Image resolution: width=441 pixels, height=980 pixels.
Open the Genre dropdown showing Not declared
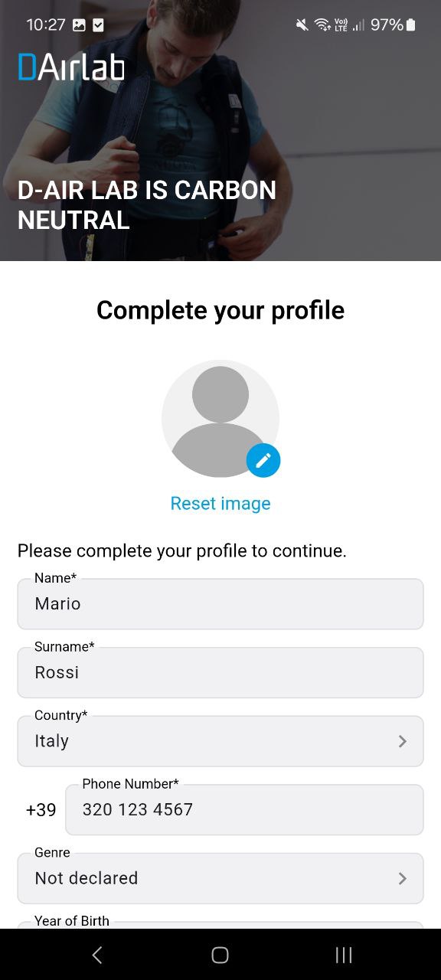pos(220,878)
